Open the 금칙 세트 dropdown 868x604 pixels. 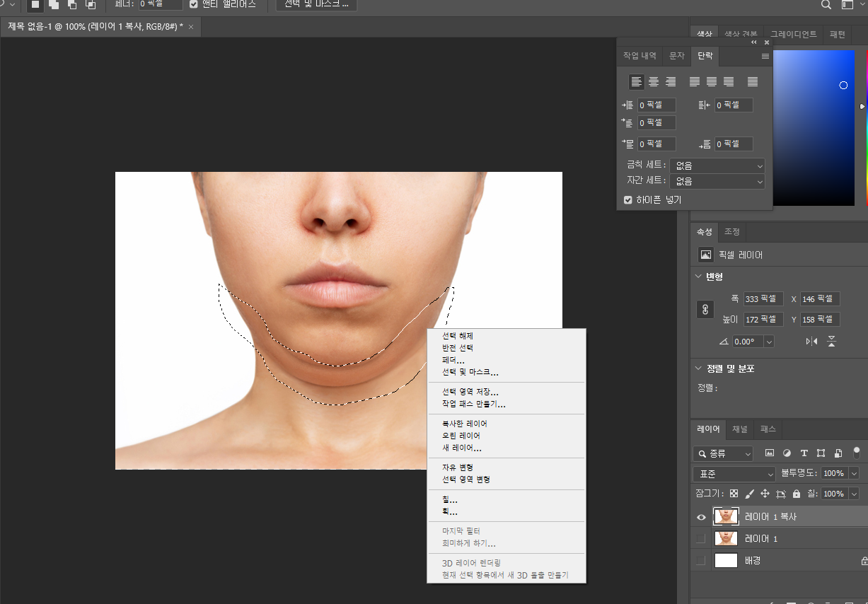coord(717,165)
